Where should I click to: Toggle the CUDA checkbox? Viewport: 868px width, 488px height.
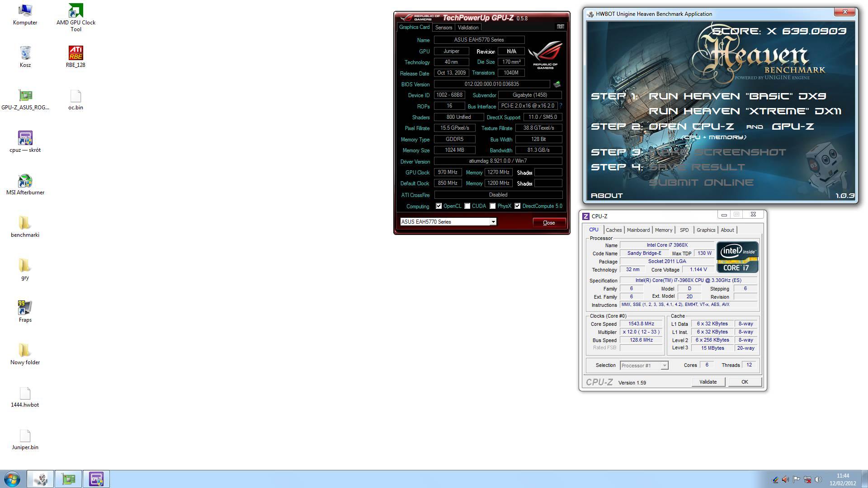click(467, 206)
